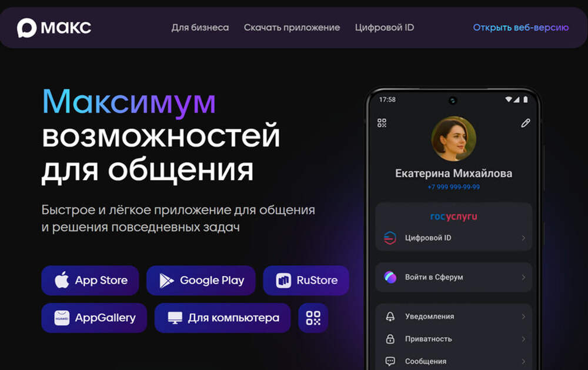The image size is (588, 370).
Task: Click the messages chat bubble icon
Action: [x=390, y=361]
